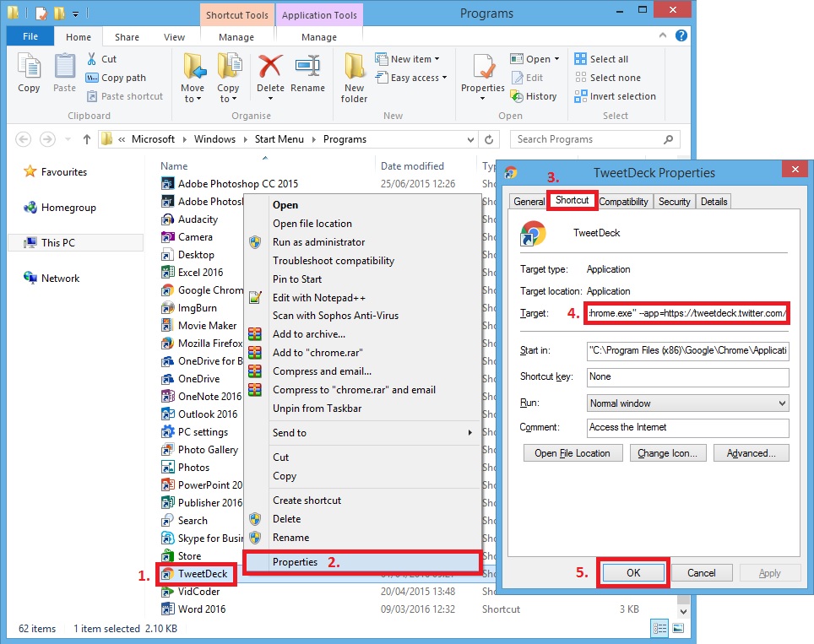
Task: Click History in the Open group
Action: [x=535, y=96]
